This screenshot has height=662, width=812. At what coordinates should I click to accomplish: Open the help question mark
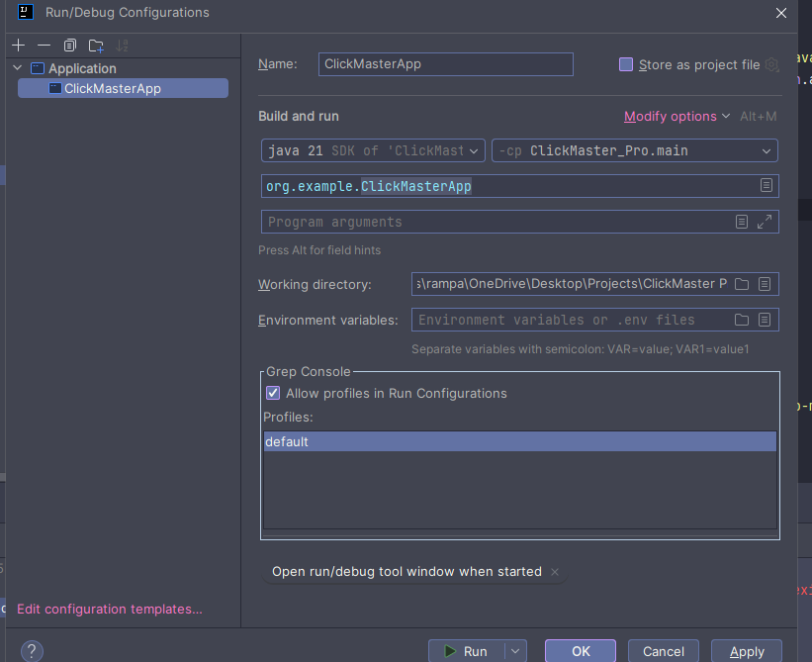[x=32, y=651]
